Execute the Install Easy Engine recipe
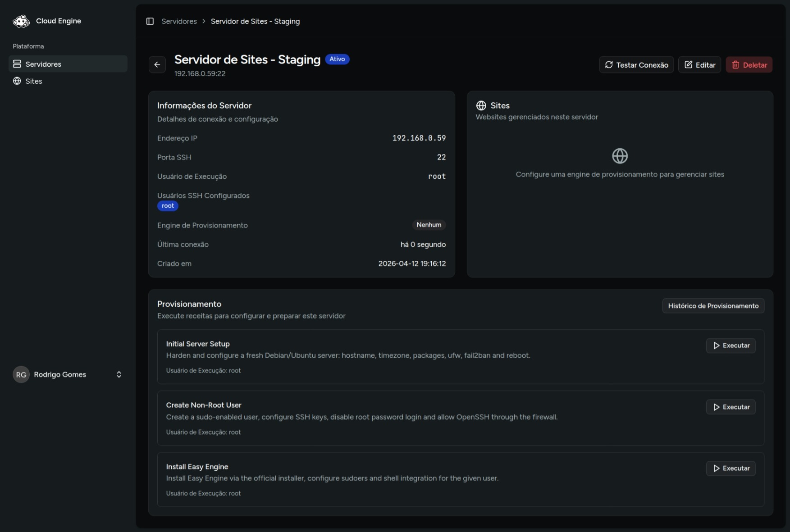Image resolution: width=790 pixels, height=532 pixels. point(731,468)
